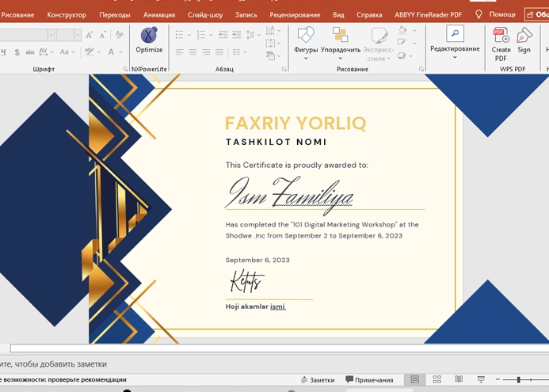The height and width of the screenshot is (392, 549).
Task: Click the line spacing icon
Action: click(250, 34)
